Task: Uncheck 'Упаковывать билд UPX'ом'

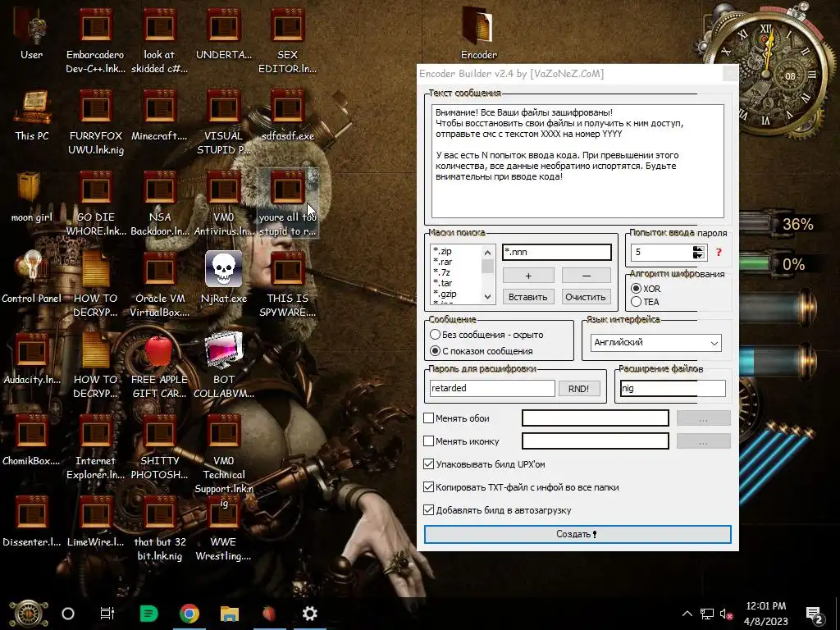Action: [x=428, y=464]
